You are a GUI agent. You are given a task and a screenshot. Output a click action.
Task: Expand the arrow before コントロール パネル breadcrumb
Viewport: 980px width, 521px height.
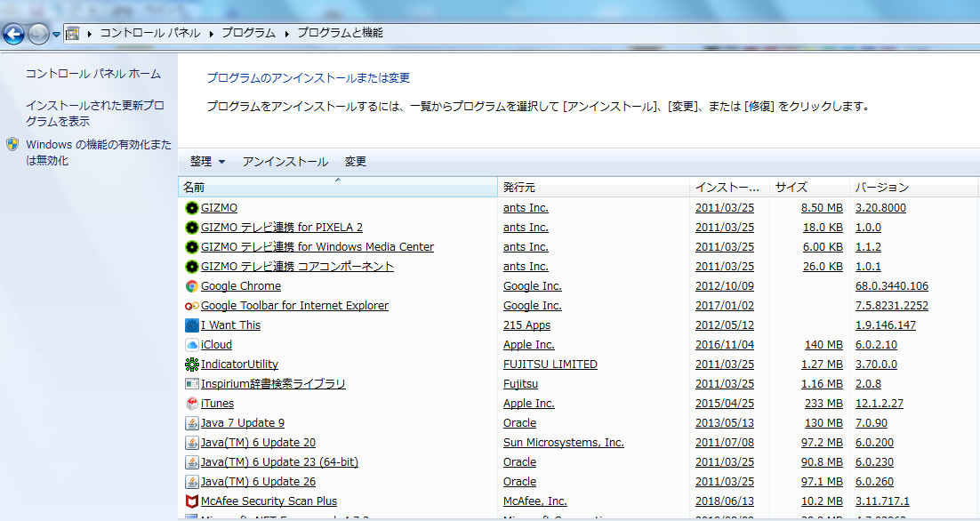click(x=90, y=34)
